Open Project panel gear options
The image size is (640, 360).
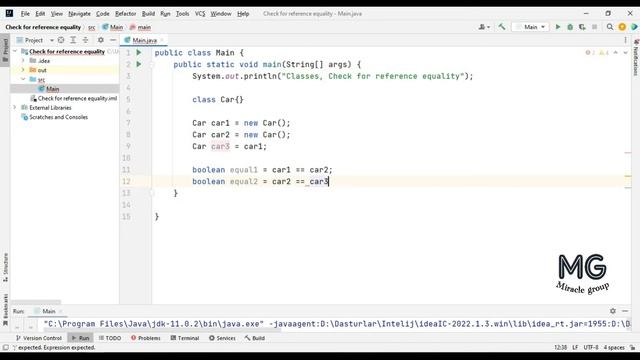[100, 40]
